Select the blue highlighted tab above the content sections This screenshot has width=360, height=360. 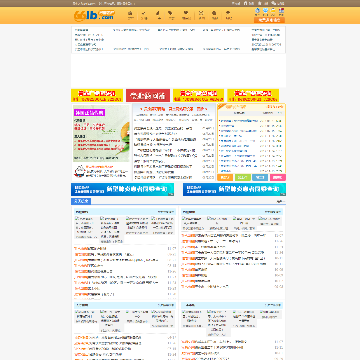81,201
